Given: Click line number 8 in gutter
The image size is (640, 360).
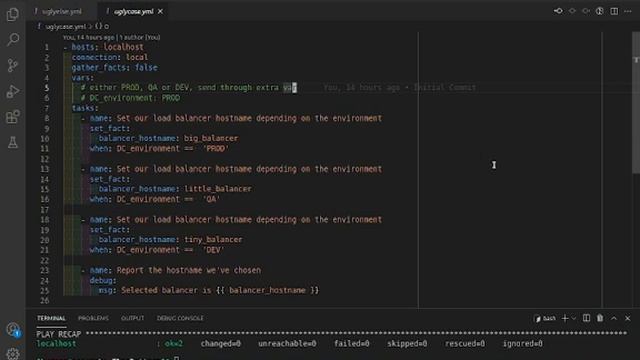Looking at the screenshot, I should point(47,118).
